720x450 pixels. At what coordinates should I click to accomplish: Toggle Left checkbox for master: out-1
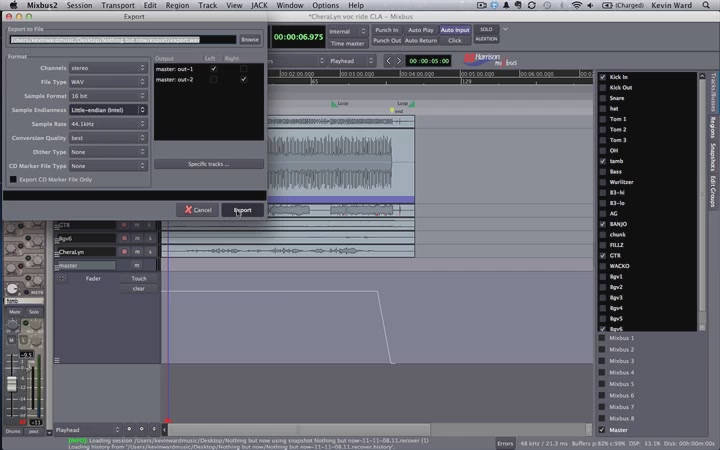214,69
